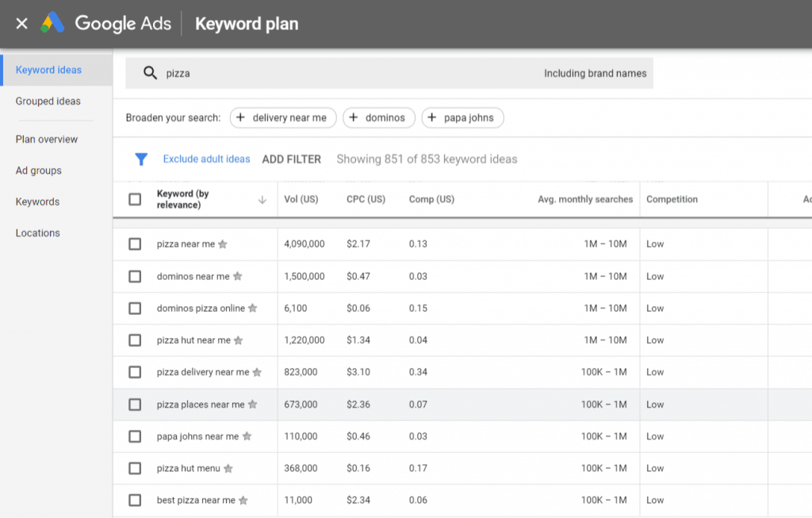The image size is (812, 518).
Task: Click the star next to pizza hut menu
Action: 228,468
